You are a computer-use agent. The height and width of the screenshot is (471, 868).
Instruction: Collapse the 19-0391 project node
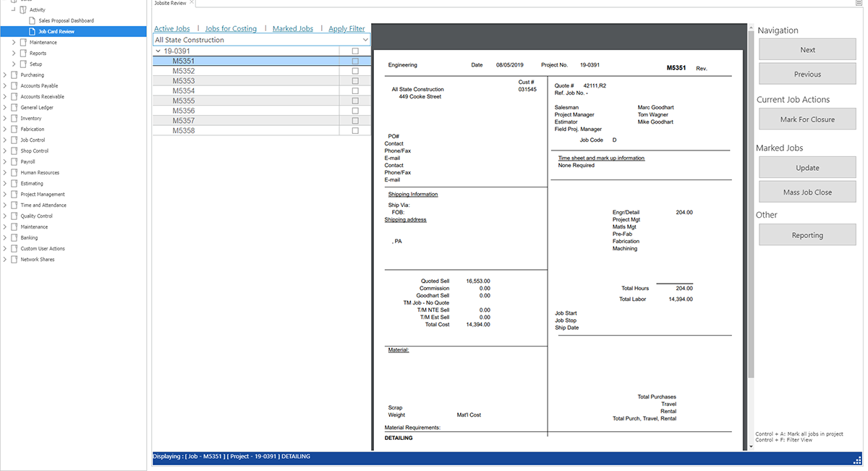pyautogui.click(x=159, y=51)
